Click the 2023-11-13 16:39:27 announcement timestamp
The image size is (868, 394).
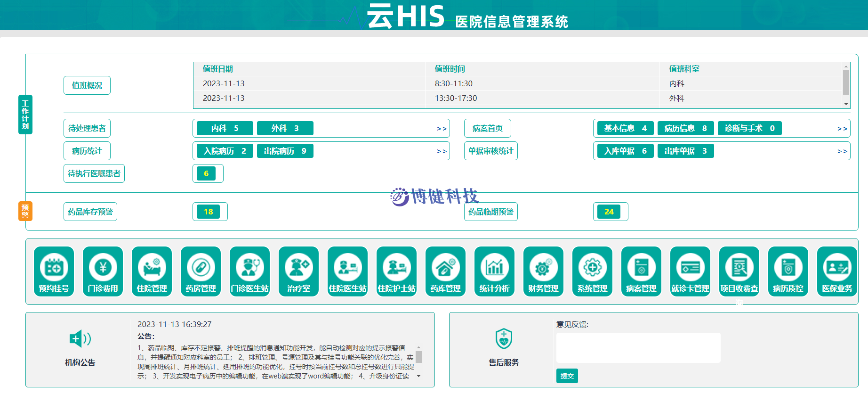[x=175, y=324]
